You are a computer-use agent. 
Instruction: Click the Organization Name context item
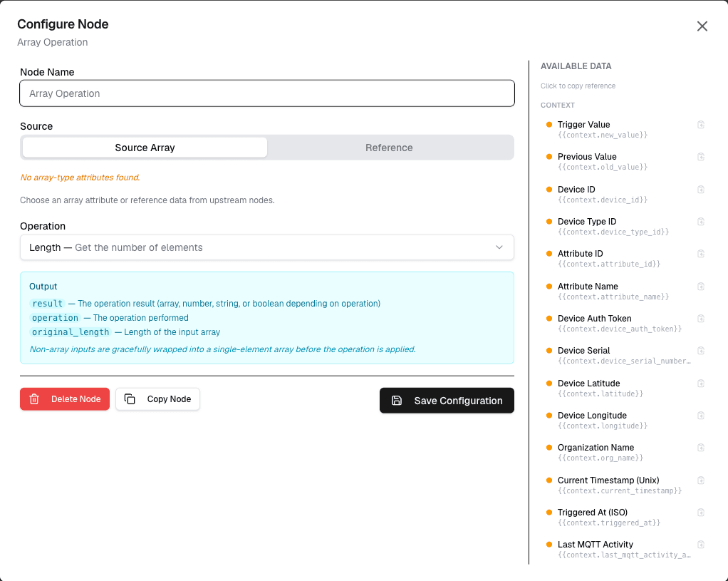tap(625, 452)
